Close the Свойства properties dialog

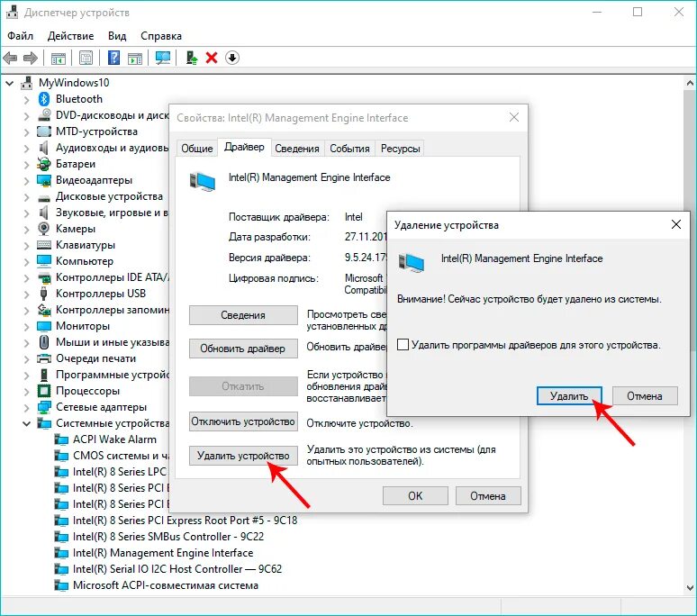(514, 117)
